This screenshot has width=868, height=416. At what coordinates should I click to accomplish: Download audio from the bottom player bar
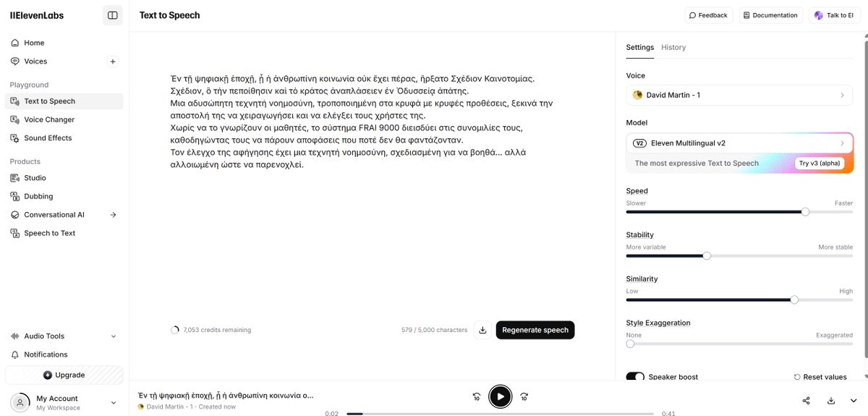(x=831, y=401)
